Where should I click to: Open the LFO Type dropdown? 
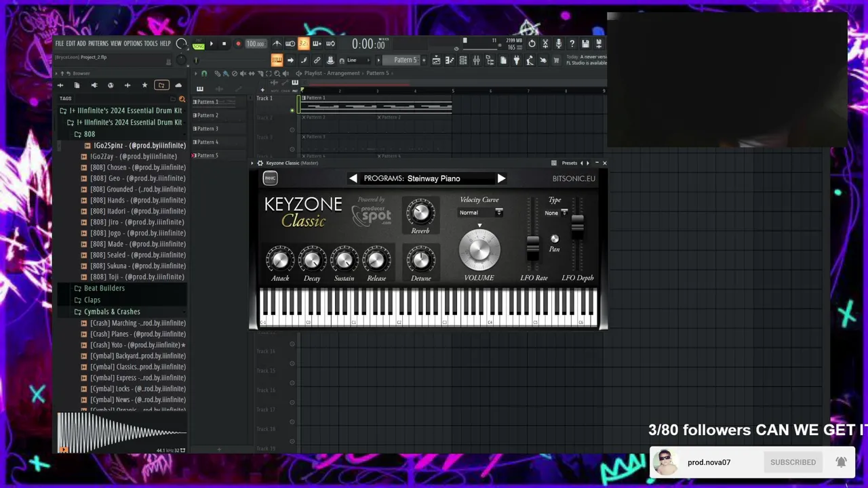point(555,213)
